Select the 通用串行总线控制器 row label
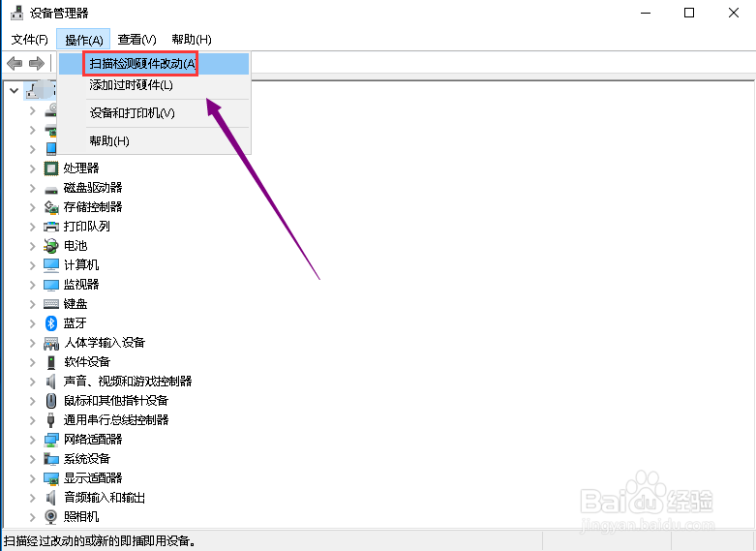Viewport: 756px width, 551px height. pos(116,420)
